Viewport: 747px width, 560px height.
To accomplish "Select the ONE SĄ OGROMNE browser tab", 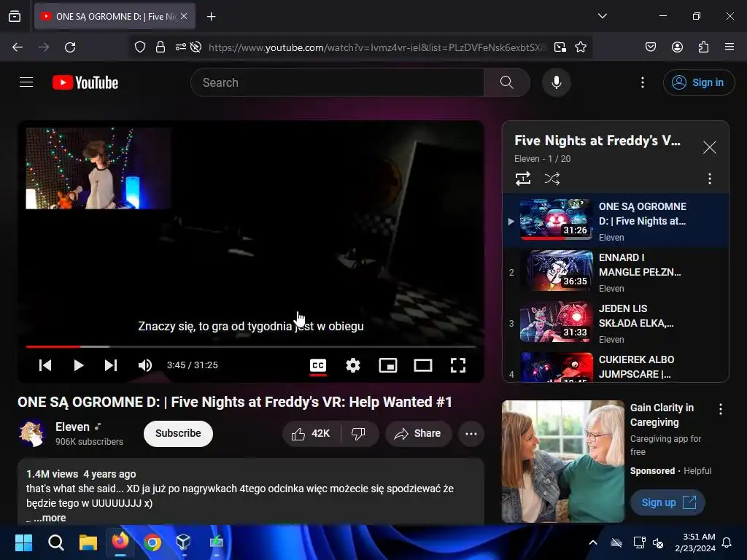I will [115, 16].
